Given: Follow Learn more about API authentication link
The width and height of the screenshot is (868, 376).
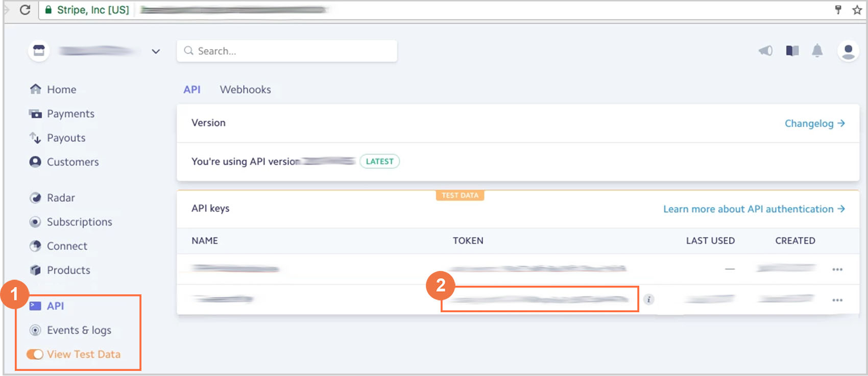Looking at the screenshot, I should (x=754, y=209).
